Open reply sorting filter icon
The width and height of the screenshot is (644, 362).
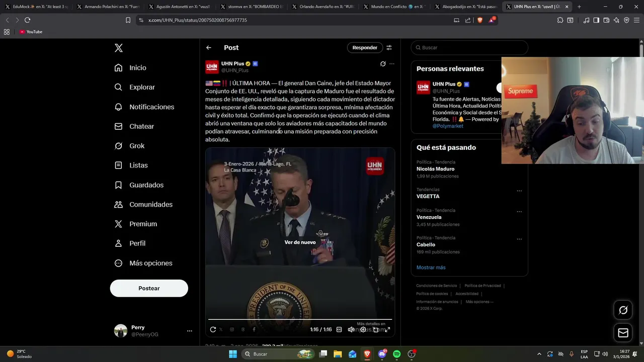point(389,48)
